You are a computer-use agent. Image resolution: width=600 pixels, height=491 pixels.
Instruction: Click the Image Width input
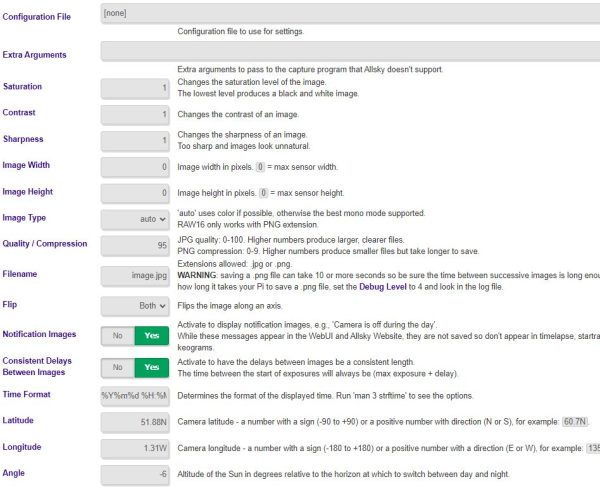135,166
